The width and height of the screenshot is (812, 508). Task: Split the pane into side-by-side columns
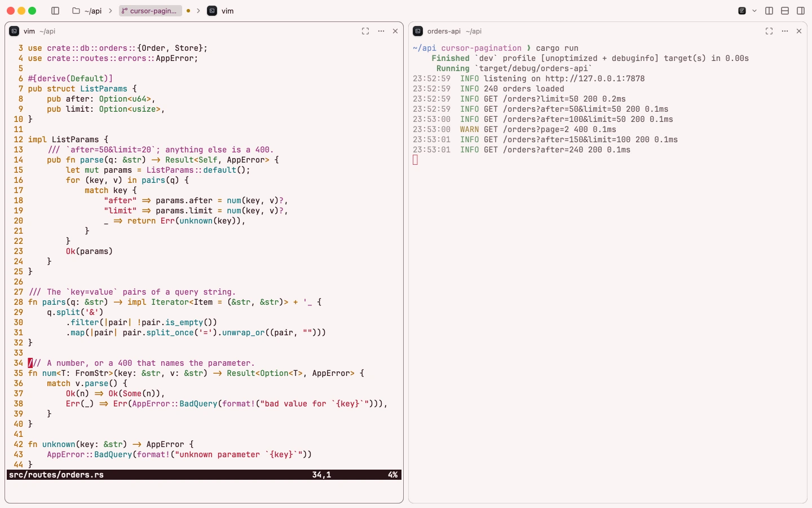click(769, 11)
